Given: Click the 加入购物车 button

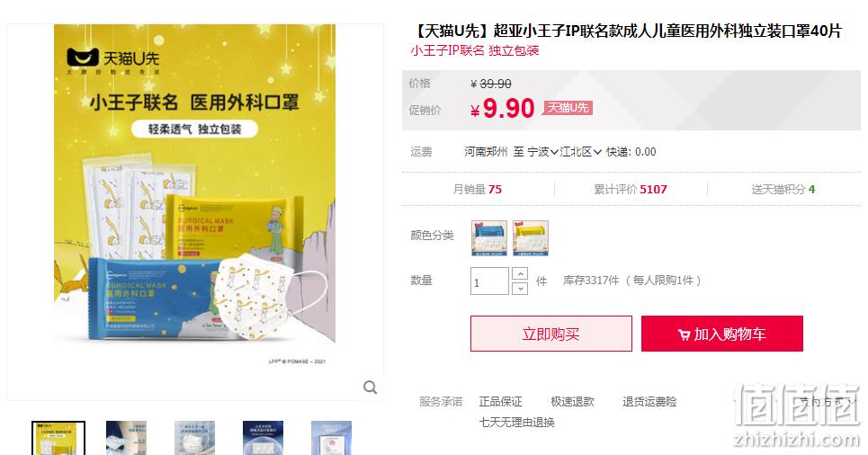Looking at the screenshot, I should pos(722,334).
